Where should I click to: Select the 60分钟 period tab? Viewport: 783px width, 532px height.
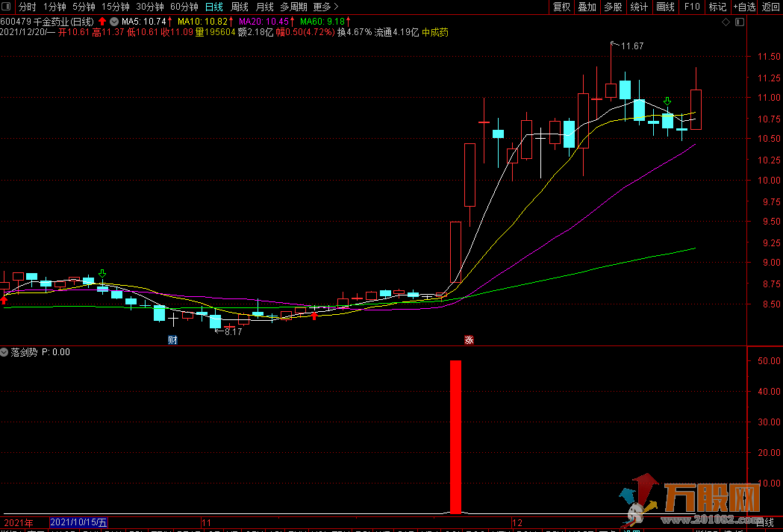click(184, 7)
